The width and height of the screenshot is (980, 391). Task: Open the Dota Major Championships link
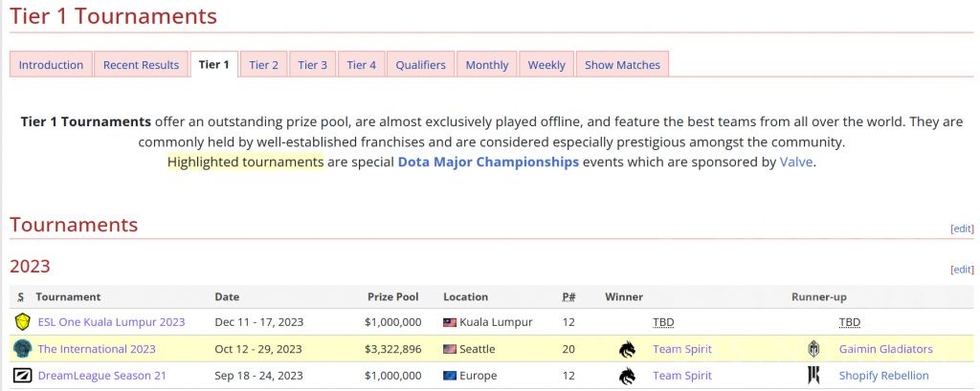pyautogui.click(x=488, y=162)
